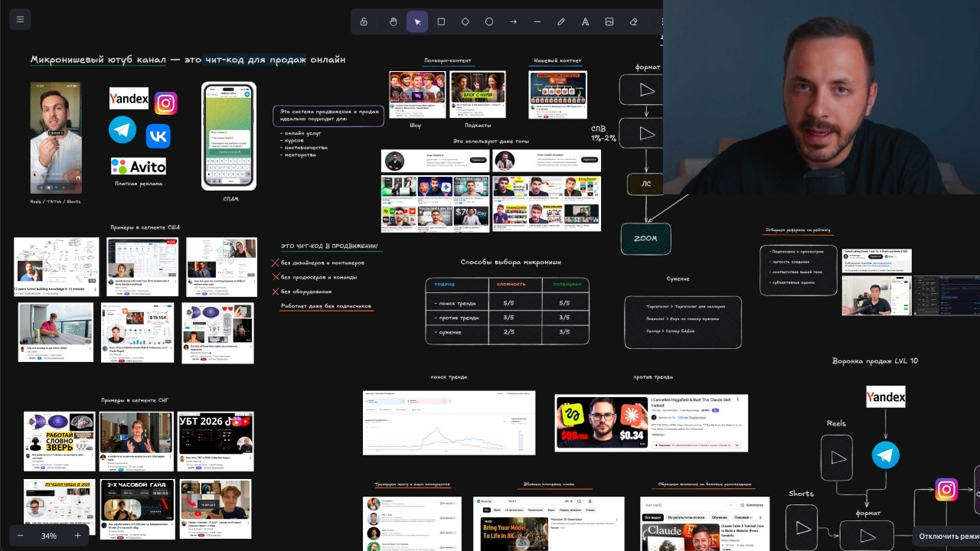Open the hamburger main menu

(20, 19)
